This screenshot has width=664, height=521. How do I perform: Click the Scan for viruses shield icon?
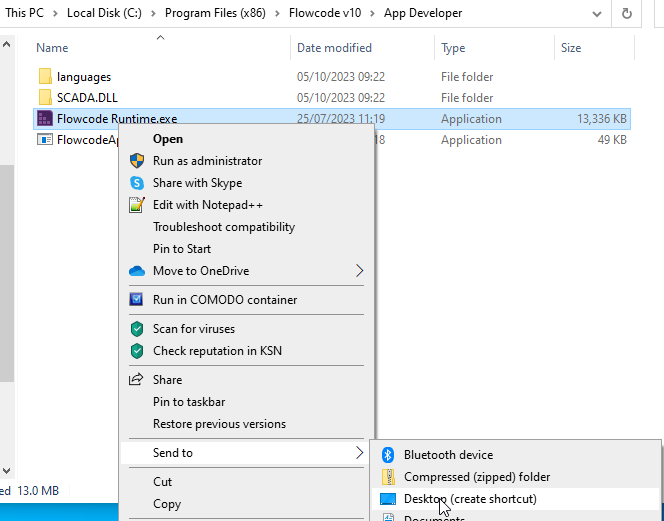point(137,329)
